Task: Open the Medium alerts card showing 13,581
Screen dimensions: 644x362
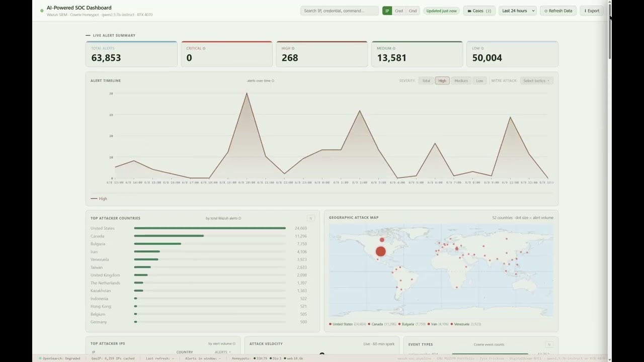Action: pyautogui.click(x=417, y=54)
